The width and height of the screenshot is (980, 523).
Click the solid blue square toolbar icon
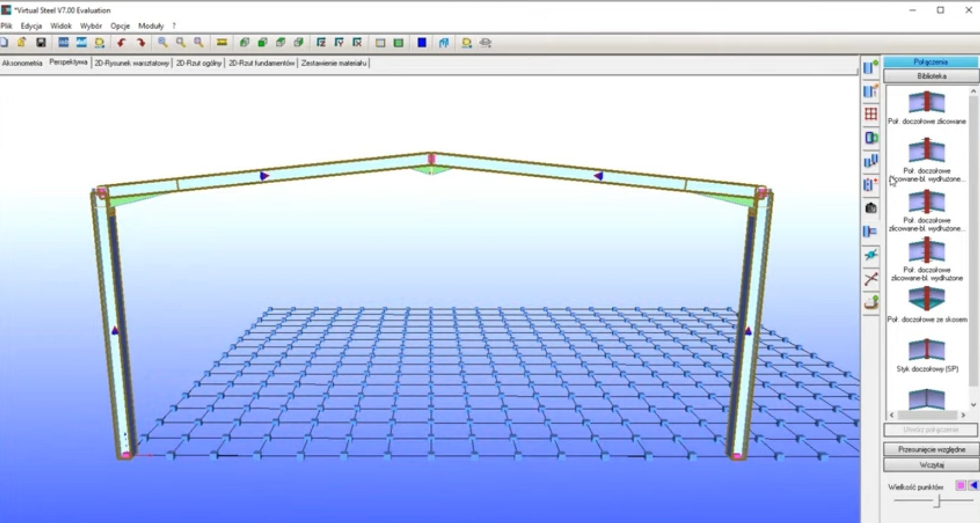[x=422, y=43]
